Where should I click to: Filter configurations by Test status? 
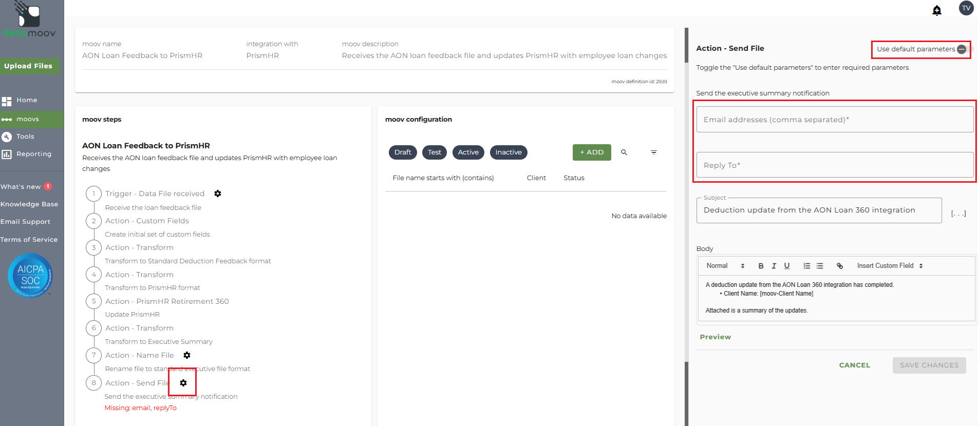coord(435,152)
